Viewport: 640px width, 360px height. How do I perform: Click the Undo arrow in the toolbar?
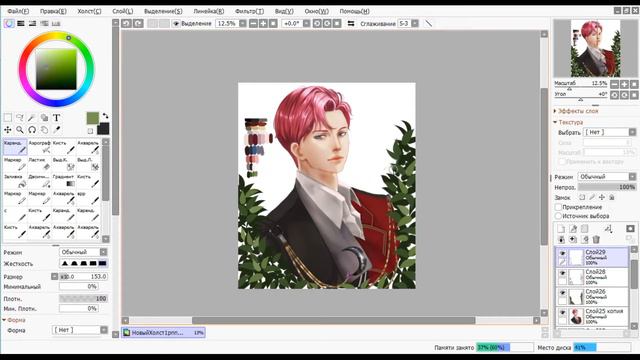pos(126,23)
